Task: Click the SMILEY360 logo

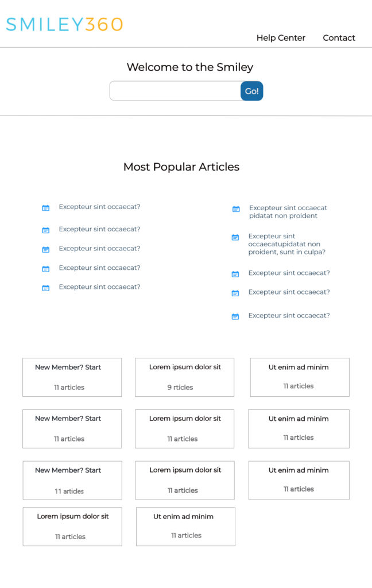Action: pyautogui.click(x=64, y=25)
